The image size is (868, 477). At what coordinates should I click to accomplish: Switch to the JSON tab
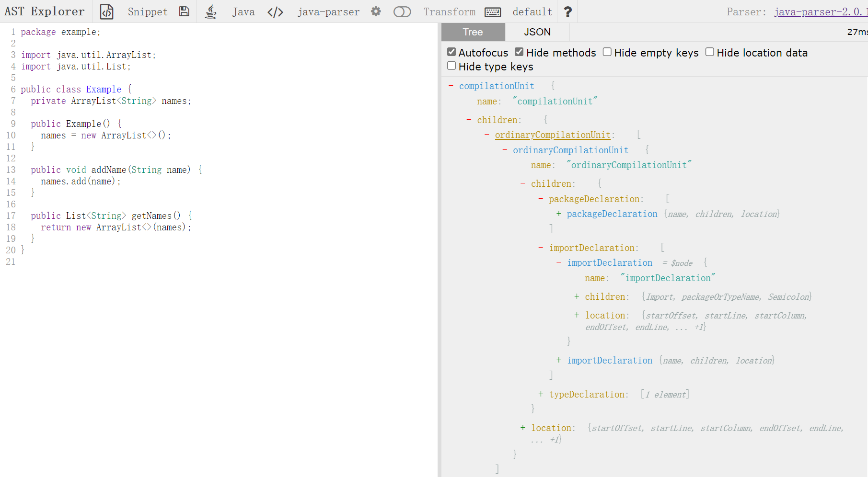[537, 32]
